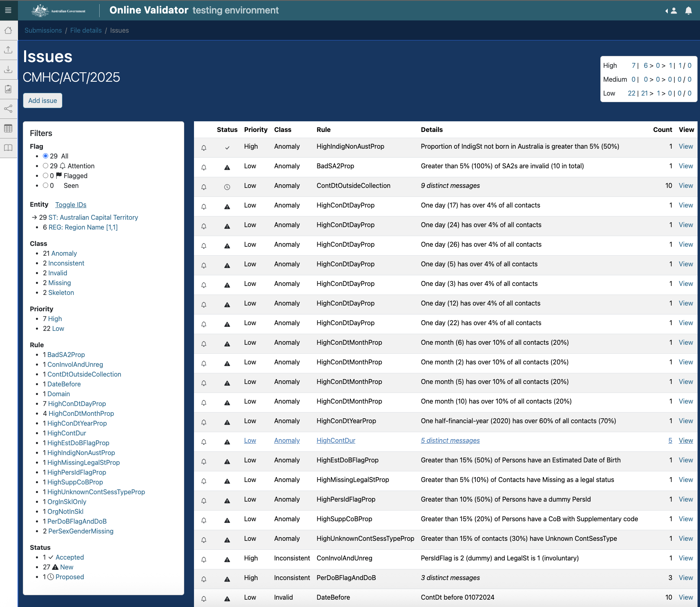
Task: Open the share icon in sidebar
Action: click(x=8, y=109)
